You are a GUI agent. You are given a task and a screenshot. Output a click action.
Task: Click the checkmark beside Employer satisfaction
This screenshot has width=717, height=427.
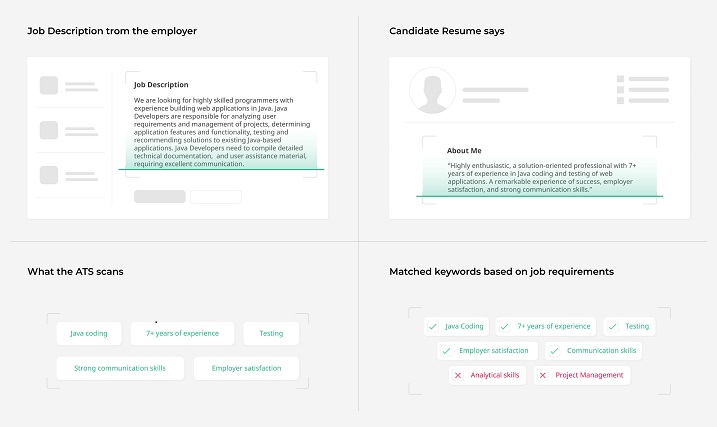(446, 351)
